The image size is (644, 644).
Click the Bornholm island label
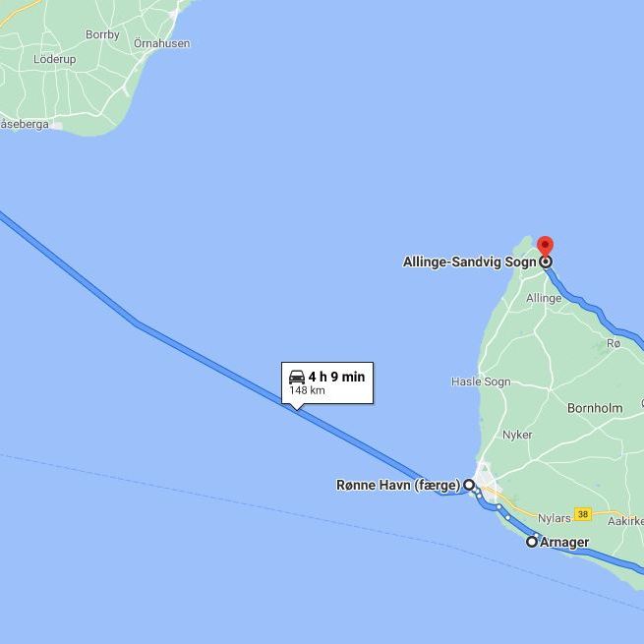click(x=595, y=408)
